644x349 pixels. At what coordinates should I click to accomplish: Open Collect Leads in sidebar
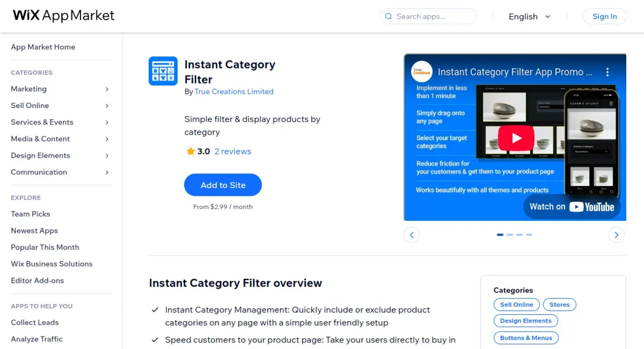pyautogui.click(x=35, y=322)
